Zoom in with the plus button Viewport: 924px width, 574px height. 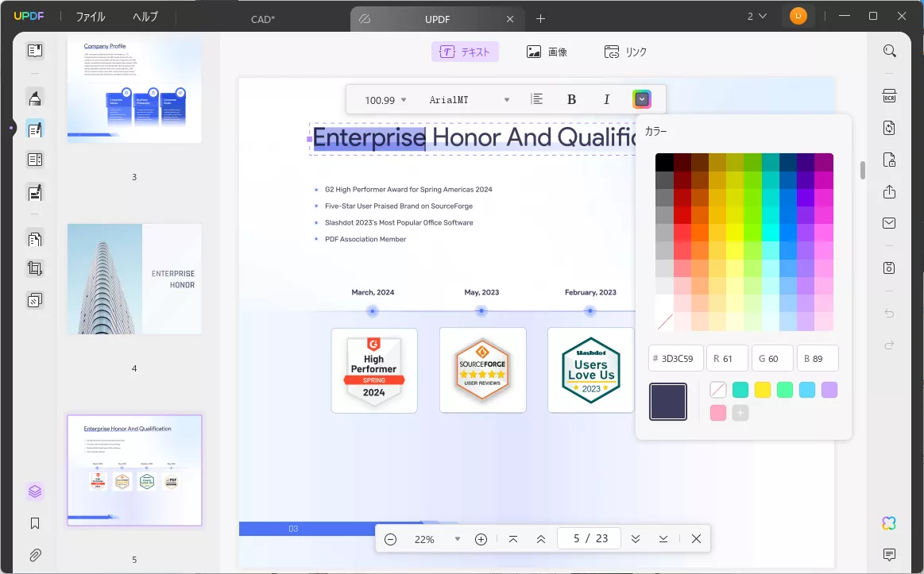pyautogui.click(x=481, y=539)
